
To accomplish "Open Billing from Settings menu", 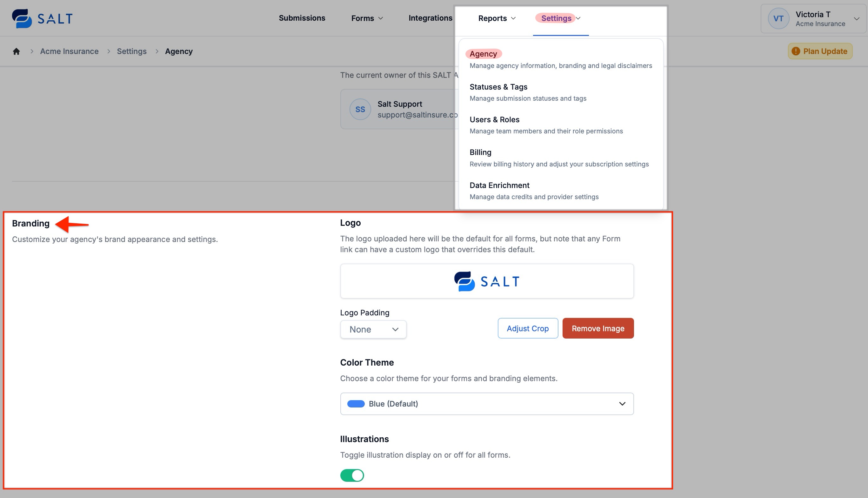I will click(x=480, y=152).
